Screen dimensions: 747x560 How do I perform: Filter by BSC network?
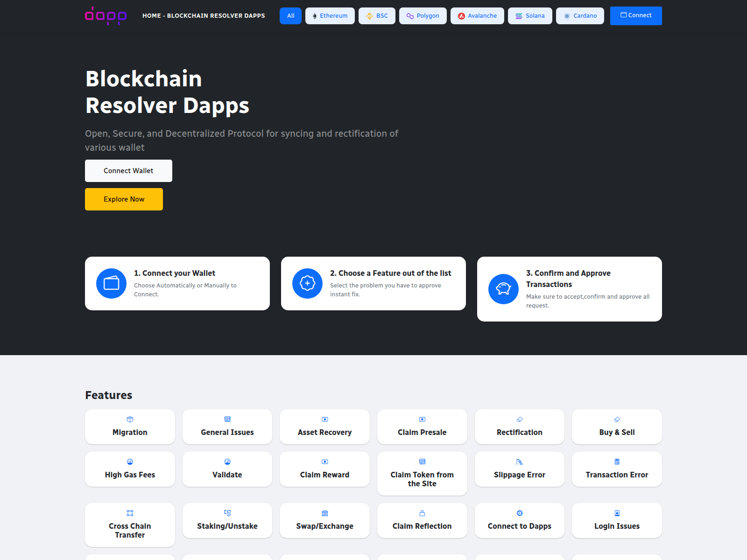tap(377, 16)
